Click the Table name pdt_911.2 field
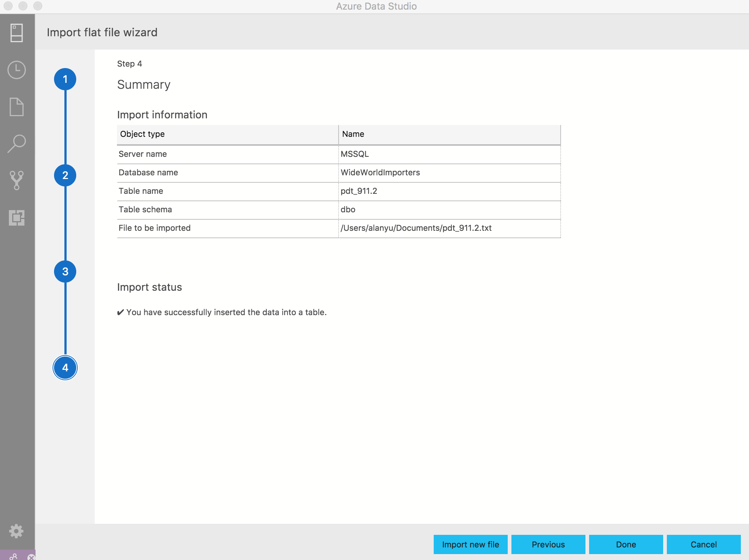The height and width of the screenshot is (560, 749). 449,191
